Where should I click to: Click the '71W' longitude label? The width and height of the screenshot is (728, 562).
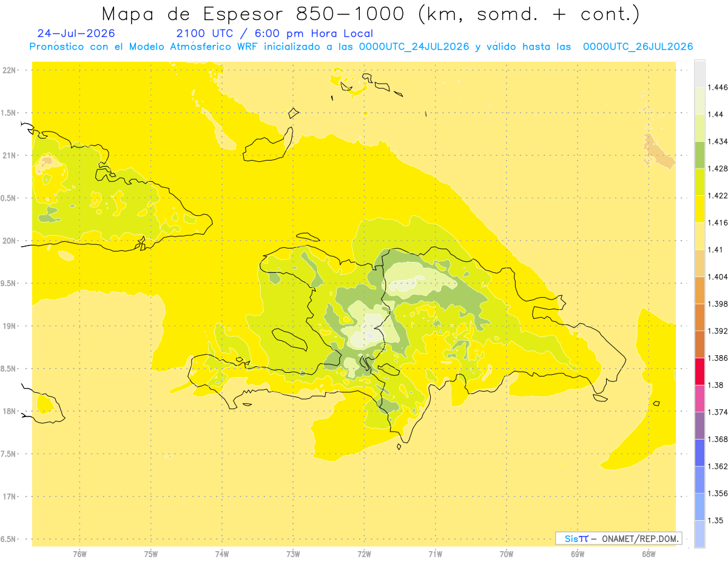tap(435, 554)
